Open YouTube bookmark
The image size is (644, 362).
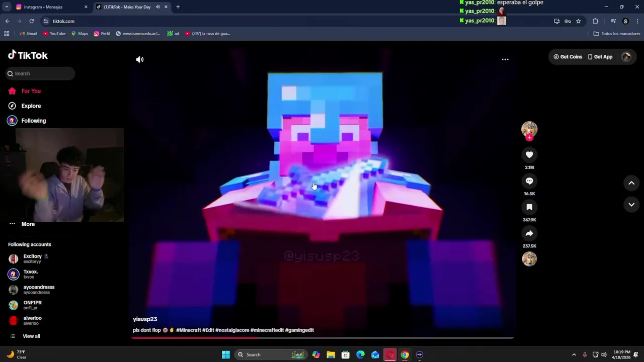(x=54, y=34)
